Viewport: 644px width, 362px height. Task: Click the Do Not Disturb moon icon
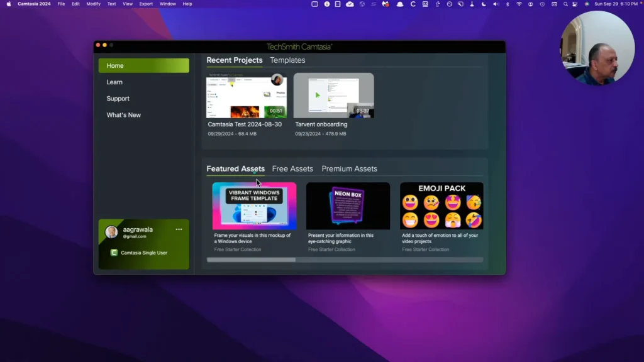[x=484, y=4]
